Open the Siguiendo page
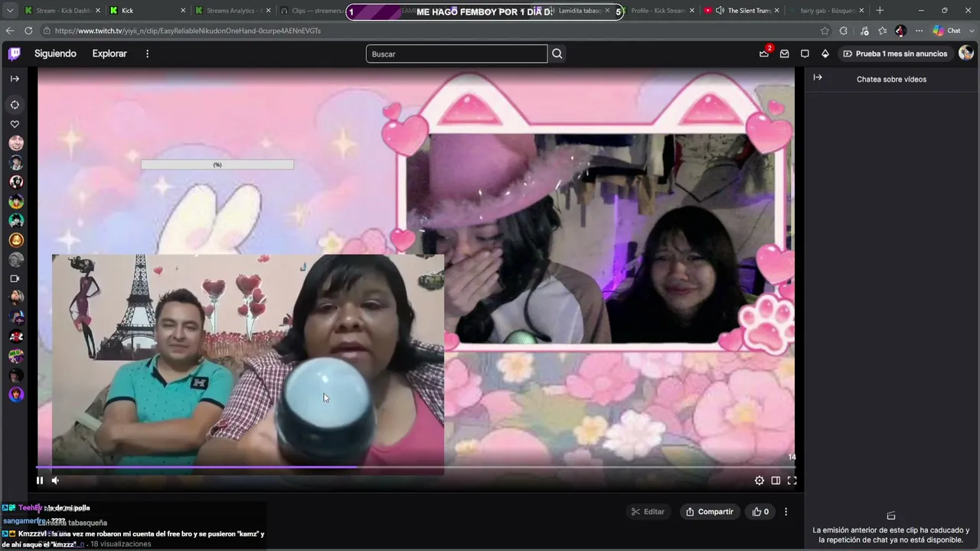This screenshot has height=551, width=980. click(55, 54)
